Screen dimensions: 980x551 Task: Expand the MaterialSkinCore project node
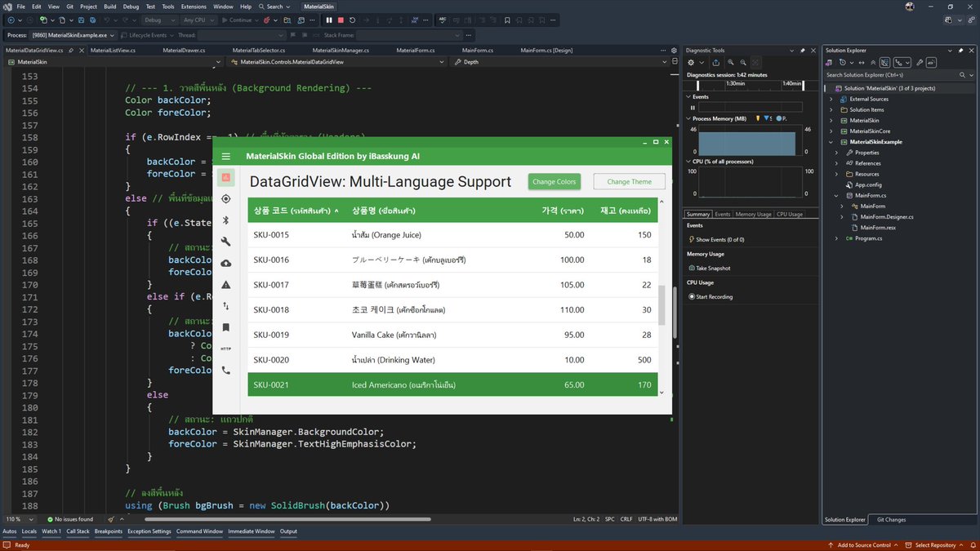coord(832,131)
